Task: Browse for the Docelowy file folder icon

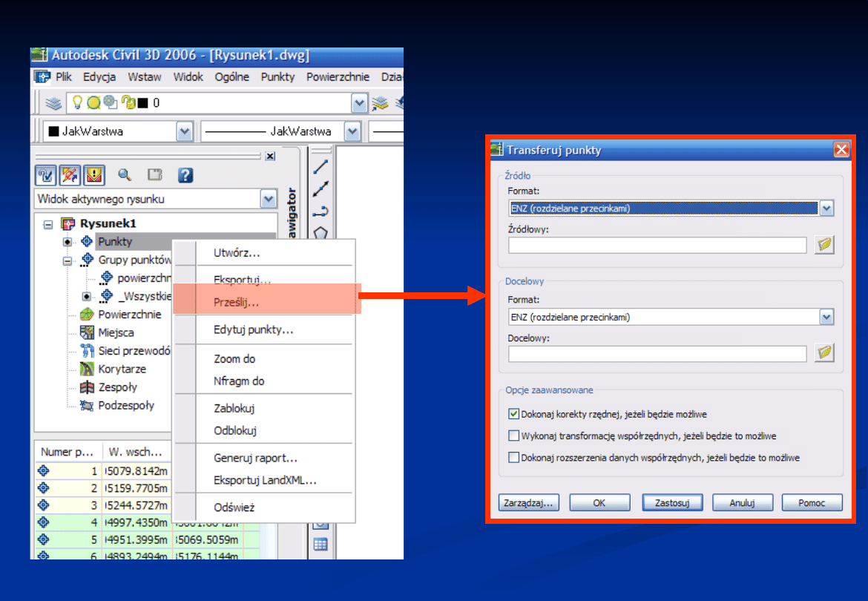Action: coord(824,352)
